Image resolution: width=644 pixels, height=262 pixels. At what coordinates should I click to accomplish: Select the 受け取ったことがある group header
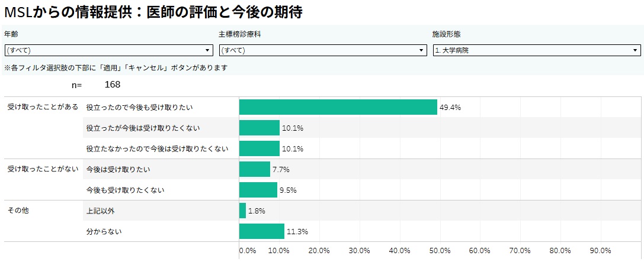pos(43,107)
